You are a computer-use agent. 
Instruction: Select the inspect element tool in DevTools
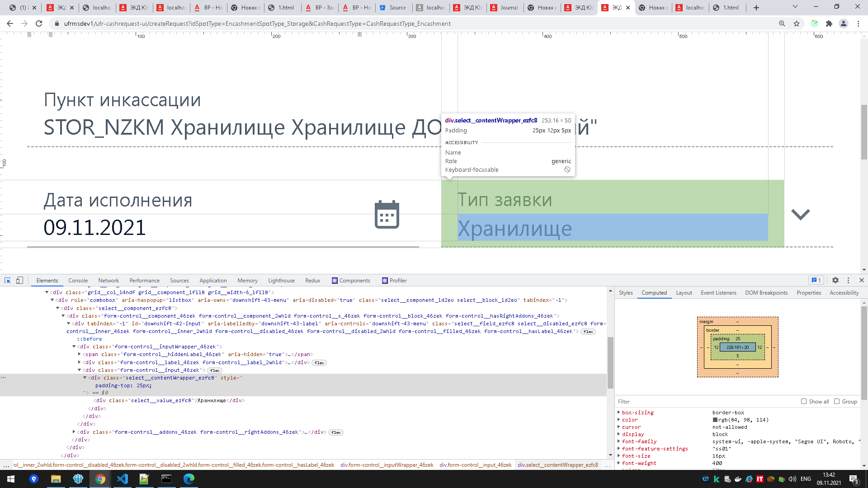click(7, 280)
